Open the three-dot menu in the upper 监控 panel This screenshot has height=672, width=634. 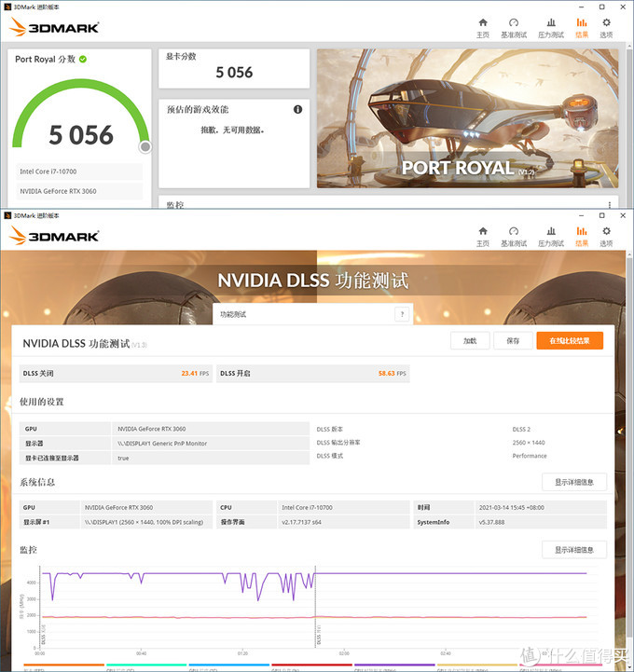pyautogui.click(x=610, y=204)
